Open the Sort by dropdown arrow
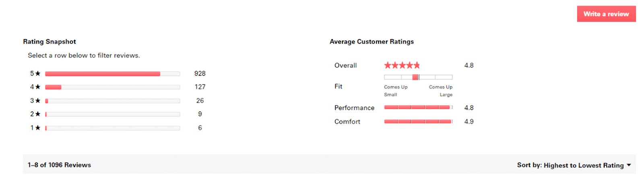 click(629, 165)
